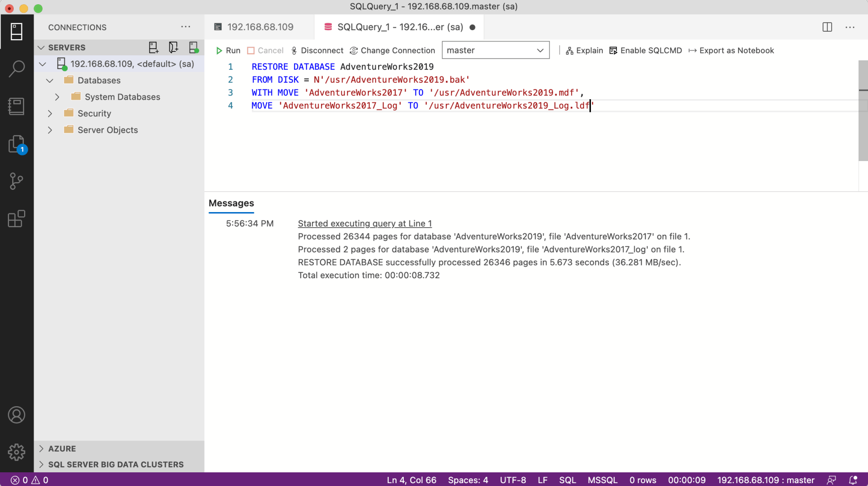Click the New Server Group icon
The width and height of the screenshot is (868, 486).
tap(173, 47)
